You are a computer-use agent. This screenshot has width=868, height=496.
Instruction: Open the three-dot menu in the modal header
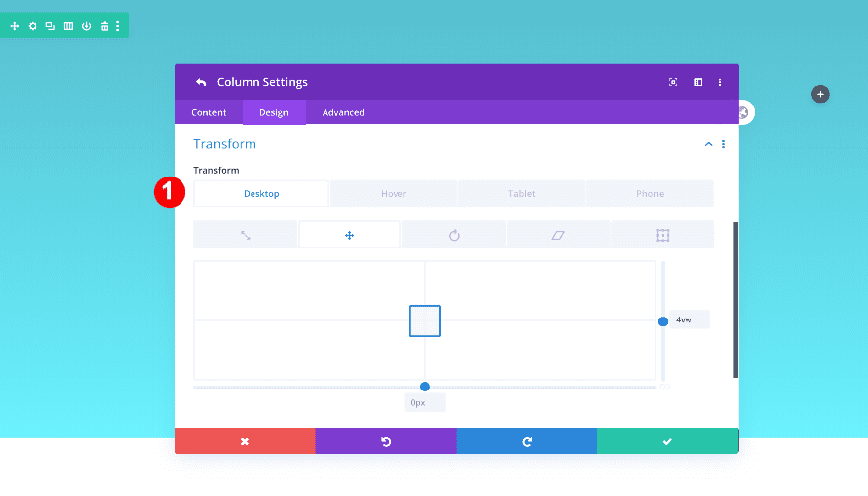tap(720, 82)
